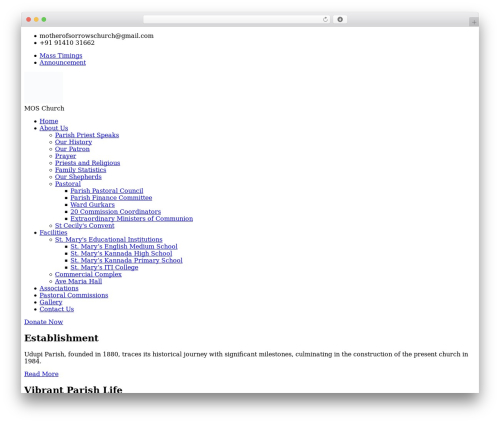Open St. Mary's English Medium School link
The image size is (500, 423).
[x=124, y=247]
